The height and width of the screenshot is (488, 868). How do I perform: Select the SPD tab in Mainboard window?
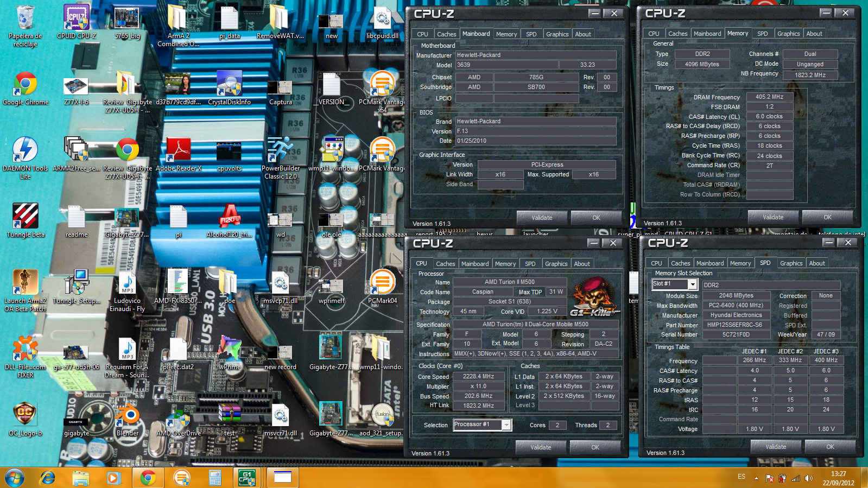tap(531, 34)
